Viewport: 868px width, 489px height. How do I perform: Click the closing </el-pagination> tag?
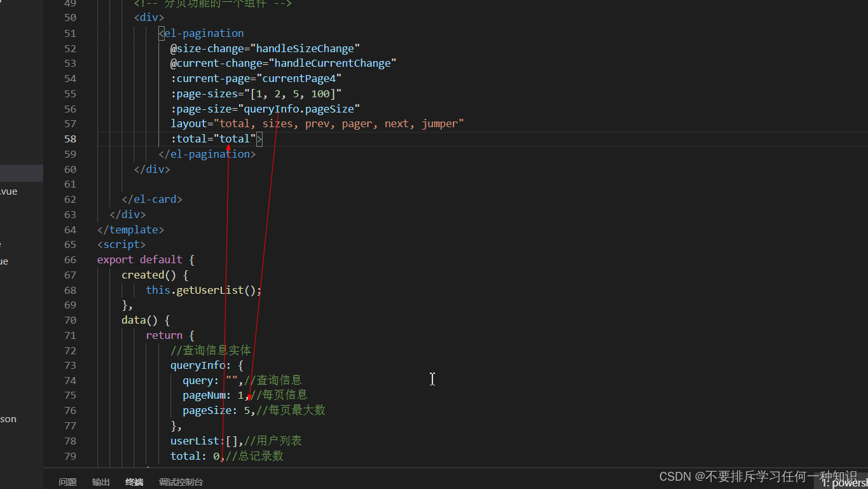[207, 154]
